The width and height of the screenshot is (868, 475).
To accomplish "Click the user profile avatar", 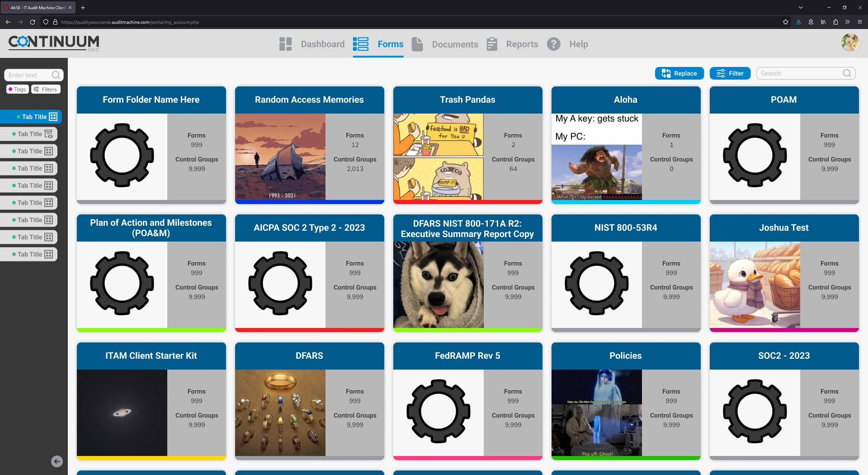I will (x=849, y=43).
